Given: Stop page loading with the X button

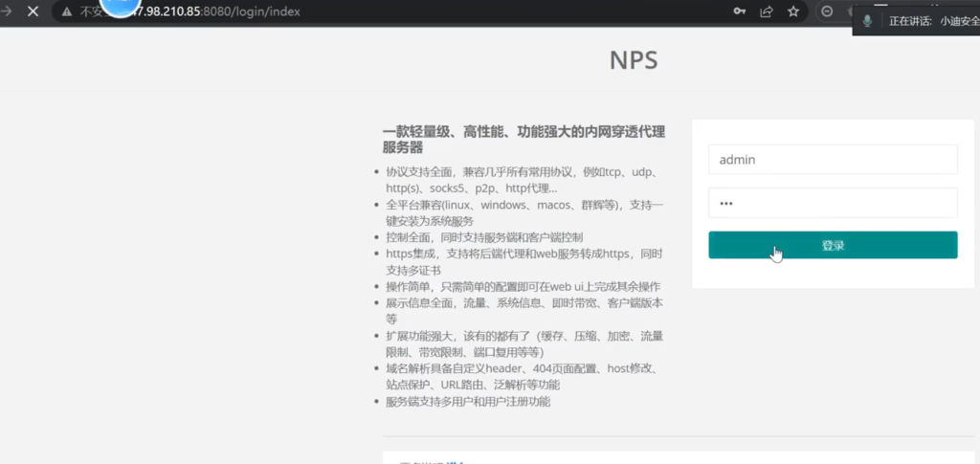Looking at the screenshot, I should [x=33, y=11].
